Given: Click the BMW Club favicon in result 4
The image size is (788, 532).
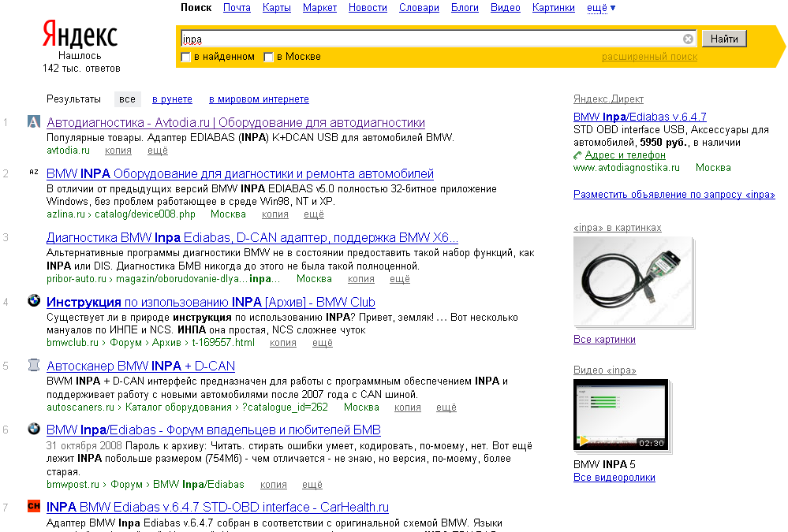Looking at the screenshot, I should coord(34,300).
